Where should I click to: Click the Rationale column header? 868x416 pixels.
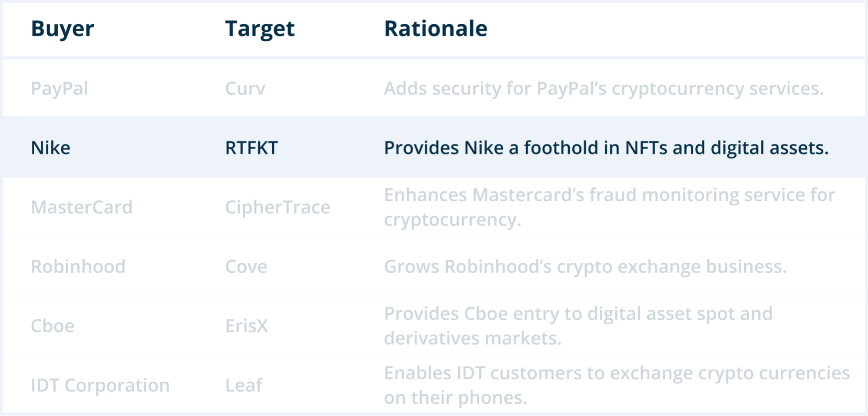pyautogui.click(x=436, y=29)
